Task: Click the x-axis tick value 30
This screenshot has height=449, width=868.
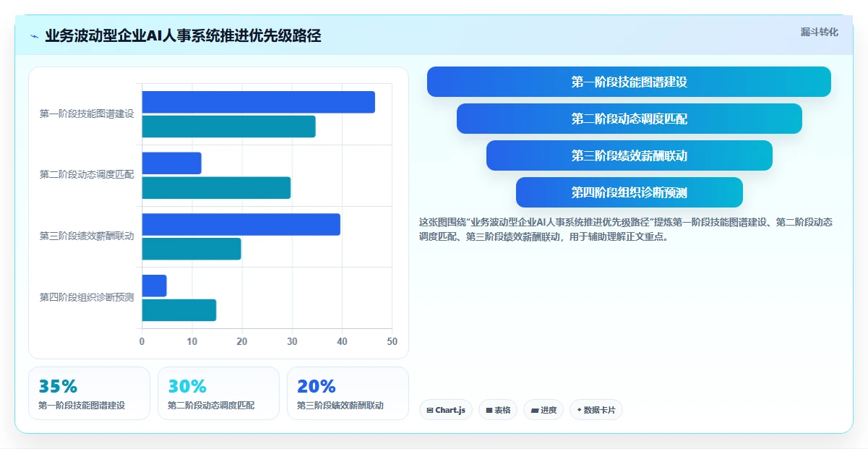Action: [292, 341]
